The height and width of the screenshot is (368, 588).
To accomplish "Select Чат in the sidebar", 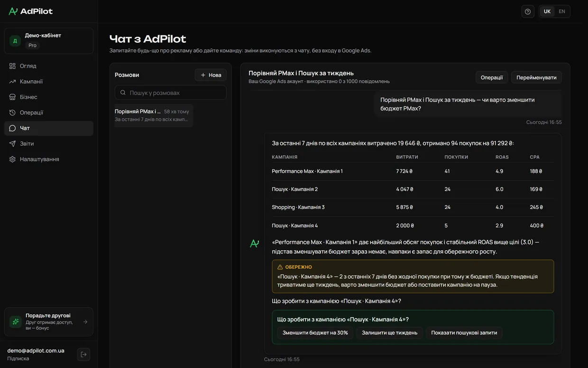I will 49,128.
